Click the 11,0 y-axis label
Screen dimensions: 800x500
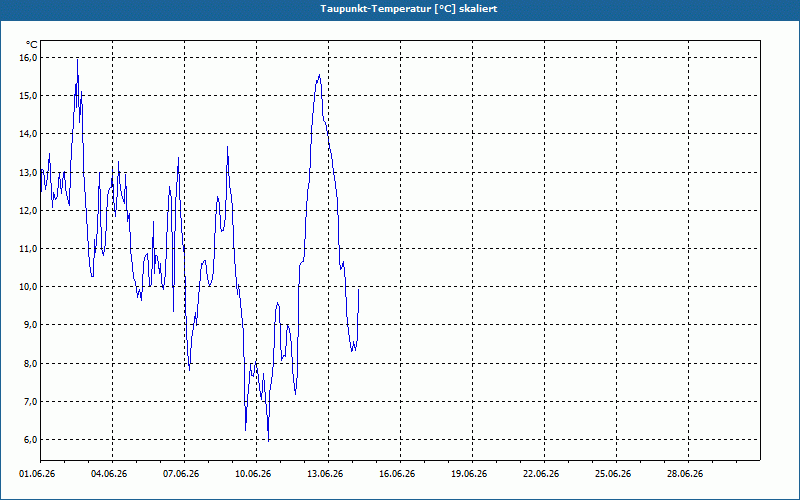pyautogui.click(x=28, y=249)
